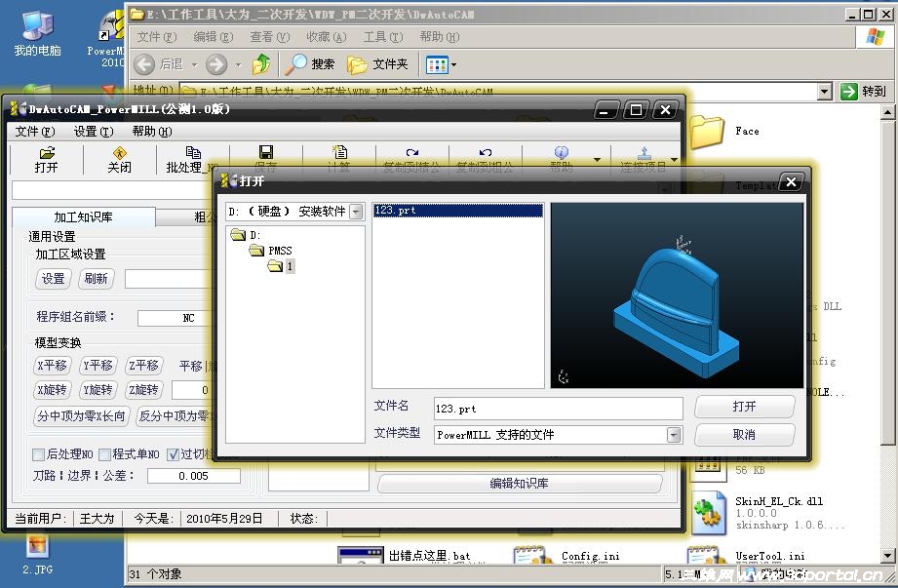Open Explorer 查看 menu
The width and height of the screenshot is (898, 588).
point(270,37)
